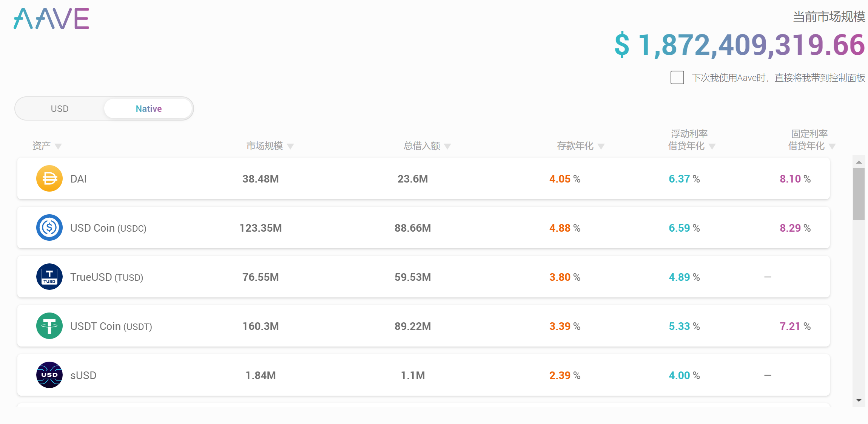
Task: Click DAI total borrowed 23.6M
Action: (413, 179)
